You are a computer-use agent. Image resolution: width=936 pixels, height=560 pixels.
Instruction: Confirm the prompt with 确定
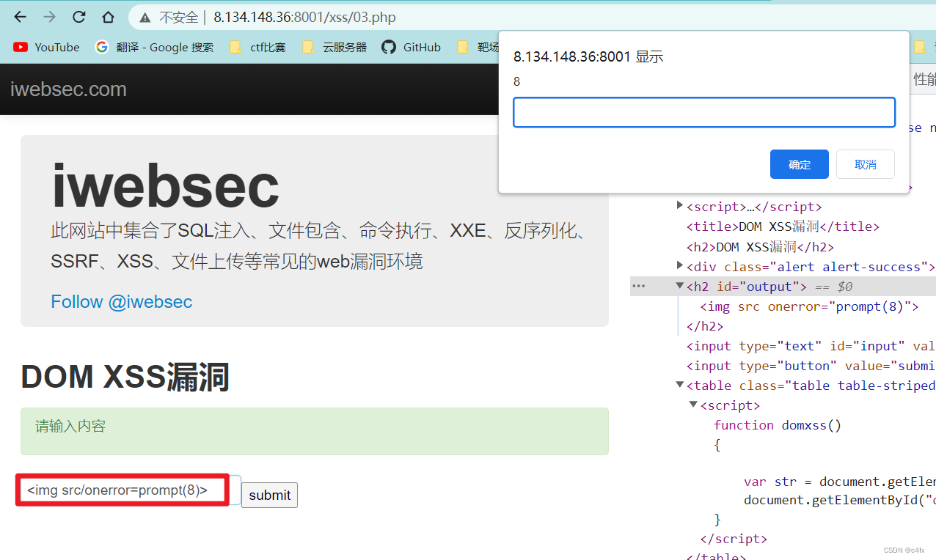800,164
